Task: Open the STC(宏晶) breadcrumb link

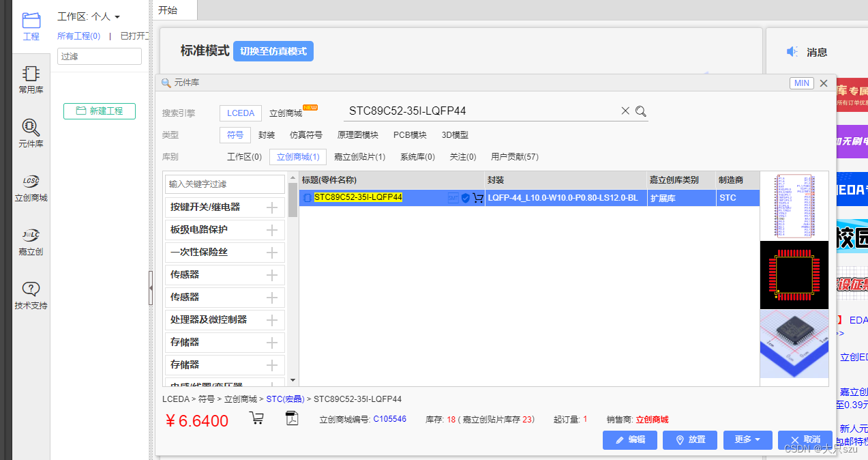Action: point(286,399)
